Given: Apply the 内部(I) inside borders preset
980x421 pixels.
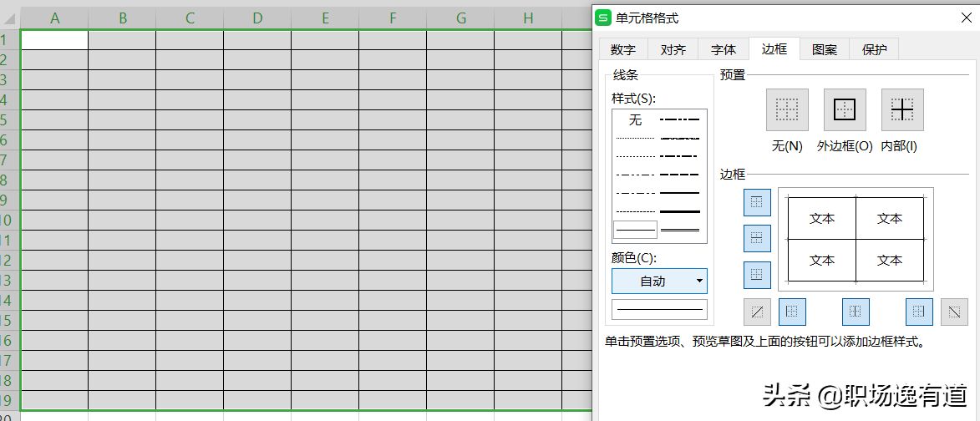Looking at the screenshot, I should coord(901,109).
